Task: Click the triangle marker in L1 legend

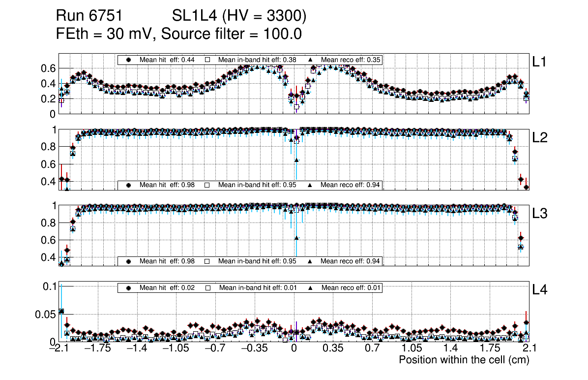Action: point(310,60)
